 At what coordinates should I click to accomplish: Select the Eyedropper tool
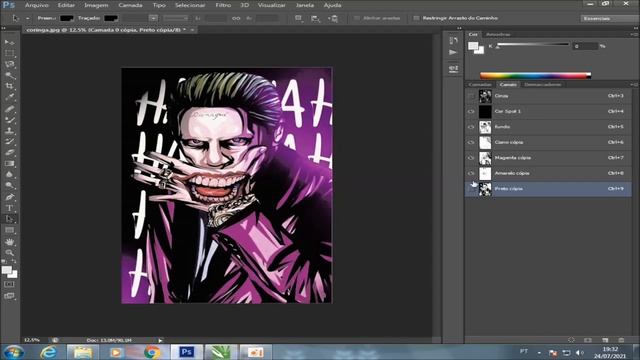click(9, 97)
